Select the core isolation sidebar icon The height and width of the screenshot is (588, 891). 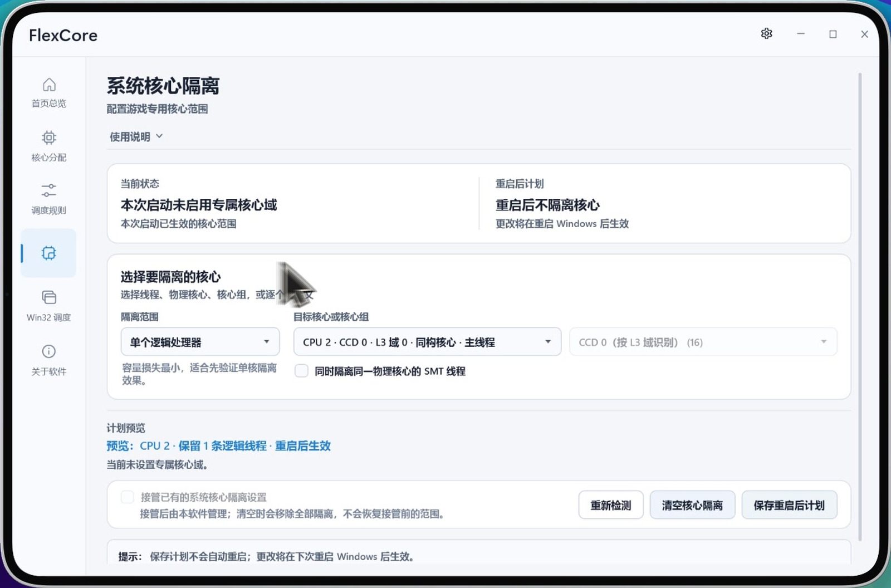point(49,253)
